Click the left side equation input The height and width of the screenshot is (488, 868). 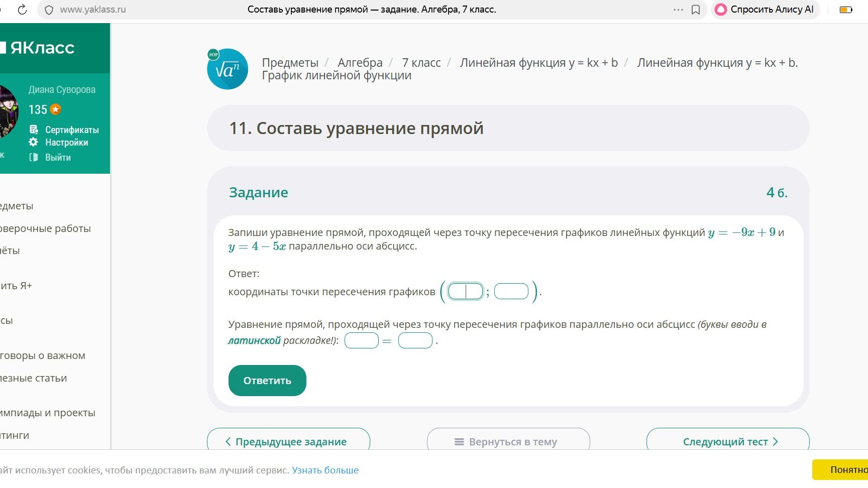362,340
